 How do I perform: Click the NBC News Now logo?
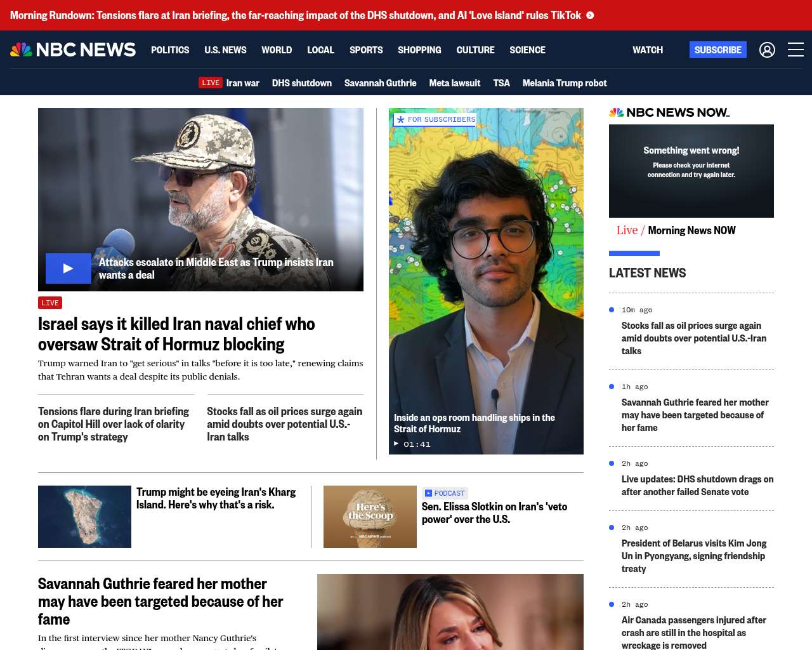point(669,112)
